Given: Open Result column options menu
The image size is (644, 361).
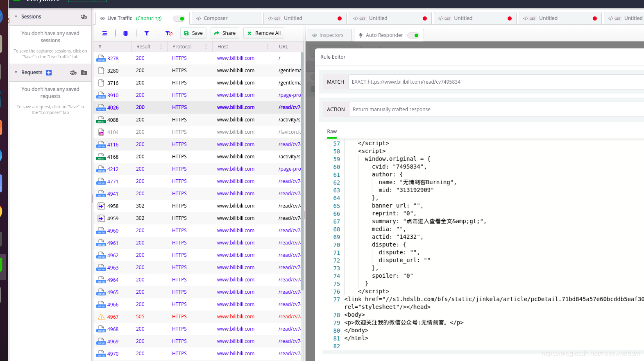Looking at the screenshot, I should point(161,47).
